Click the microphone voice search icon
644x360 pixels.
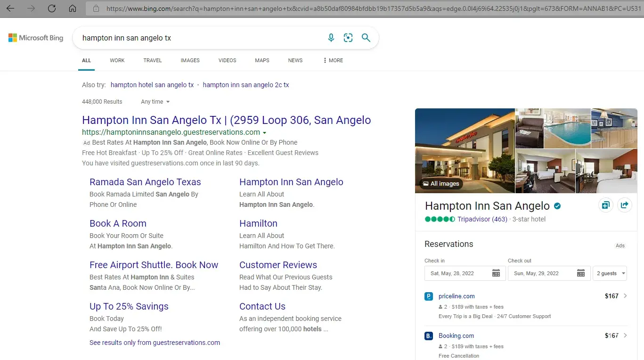pyautogui.click(x=331, y=38)
